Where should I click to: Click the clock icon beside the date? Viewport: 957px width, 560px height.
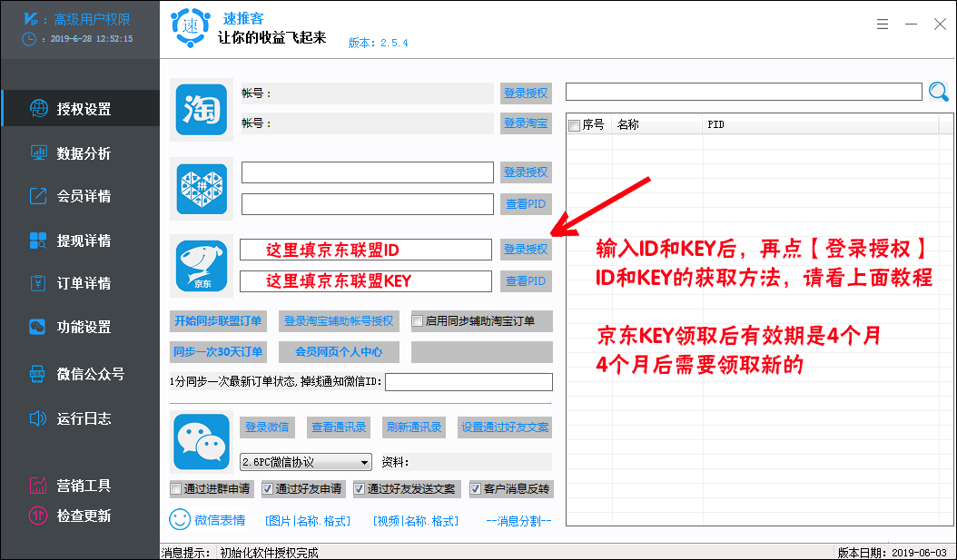[29, 38]
